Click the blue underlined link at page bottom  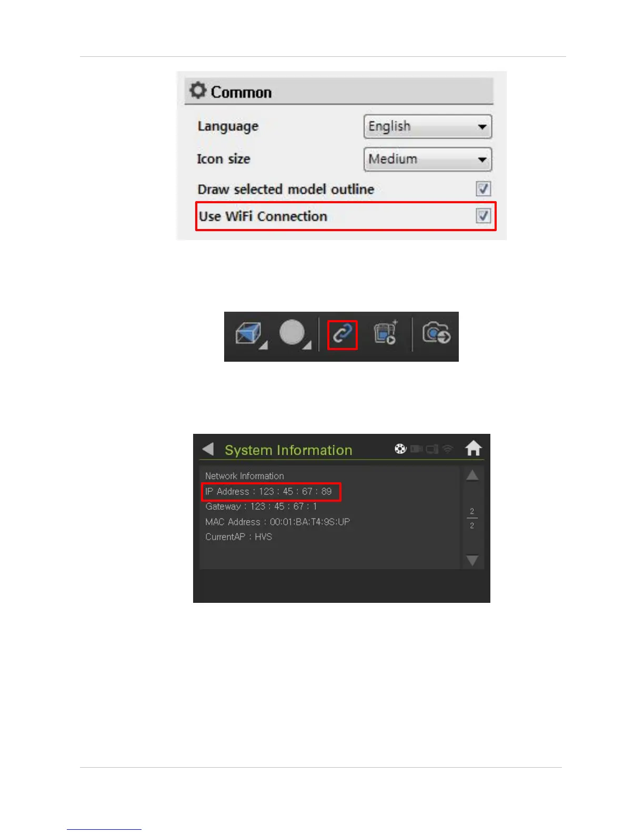(x=104, y=829)
